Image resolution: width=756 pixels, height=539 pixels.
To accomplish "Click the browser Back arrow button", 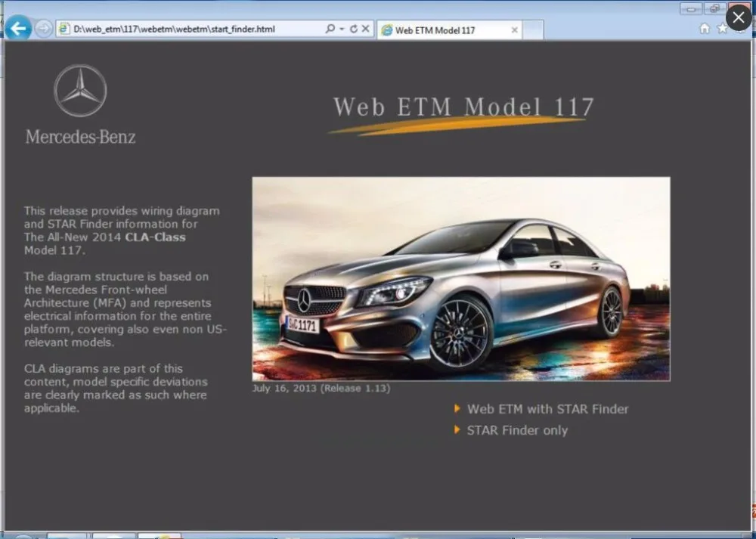I will [x=18, y=29].
